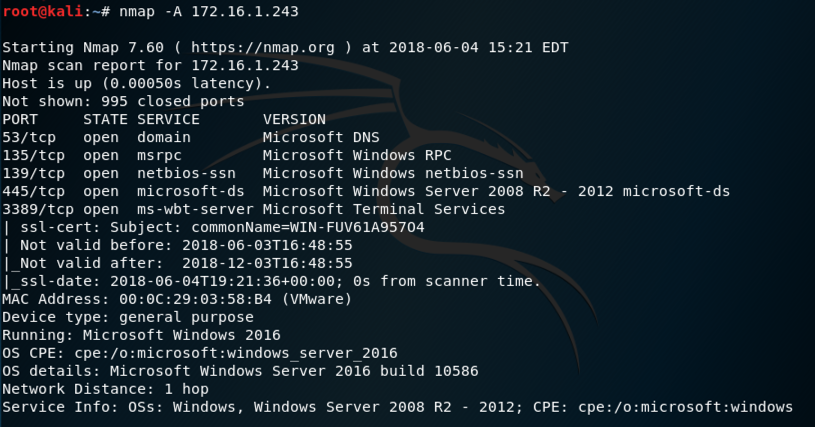The height and width of the screenshot is (427, 815).
Task: Select the 3389/tcp port entry
Action: coord(35,209)
